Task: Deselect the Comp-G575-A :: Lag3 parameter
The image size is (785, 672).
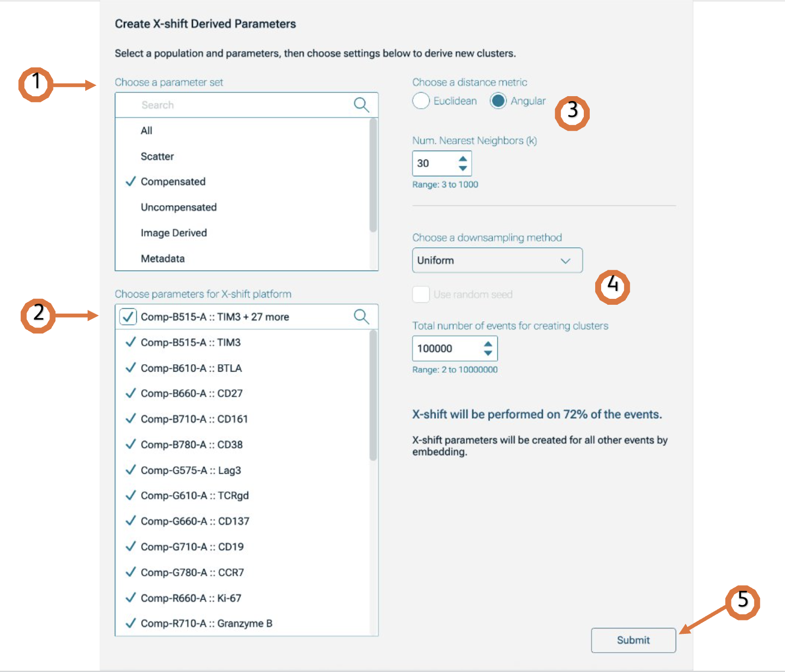Action: pyautogui.click(x=191, y=470)
